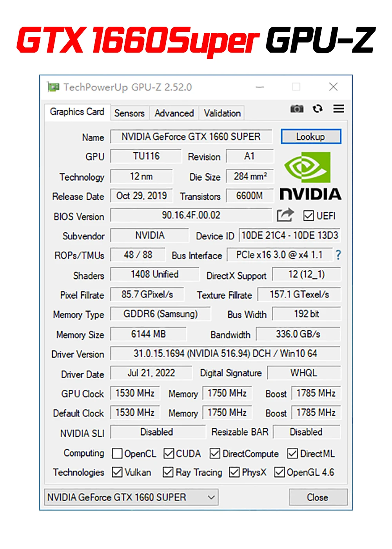Screen dimensions: 392x549
Task: Click Bandwidth value 336.0 GB/s
Action: tap(298, 334)
